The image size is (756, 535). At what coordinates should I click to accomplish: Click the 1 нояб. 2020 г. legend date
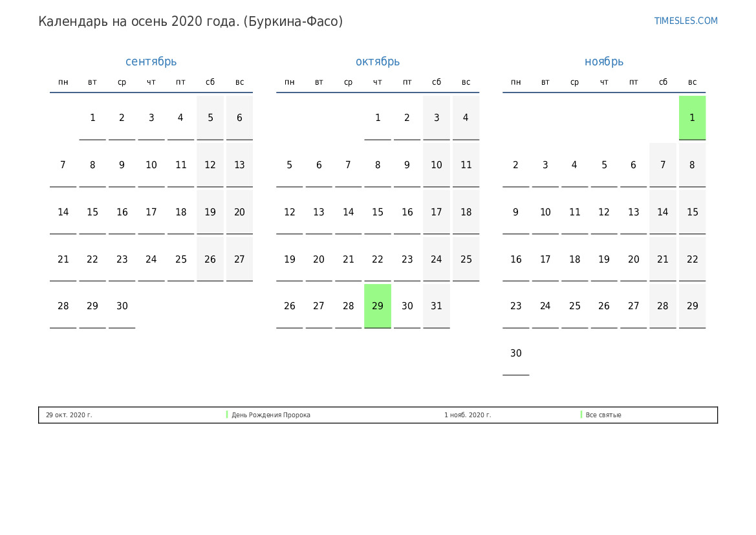click(468, 415)
